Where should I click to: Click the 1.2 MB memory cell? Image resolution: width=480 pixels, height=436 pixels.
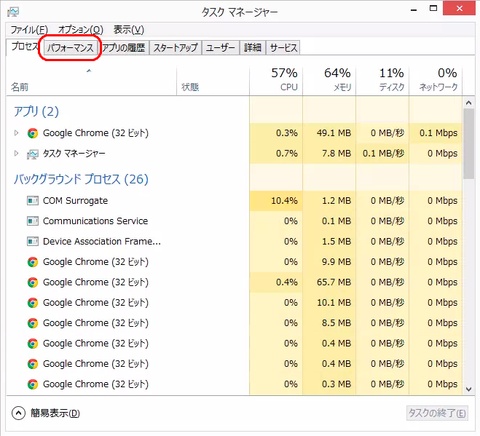coord(329,201)
